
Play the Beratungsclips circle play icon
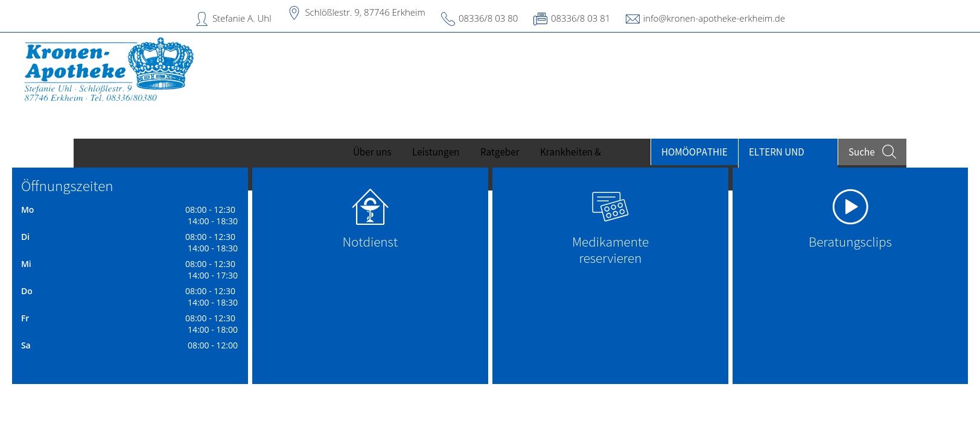[x=850, y=207]
